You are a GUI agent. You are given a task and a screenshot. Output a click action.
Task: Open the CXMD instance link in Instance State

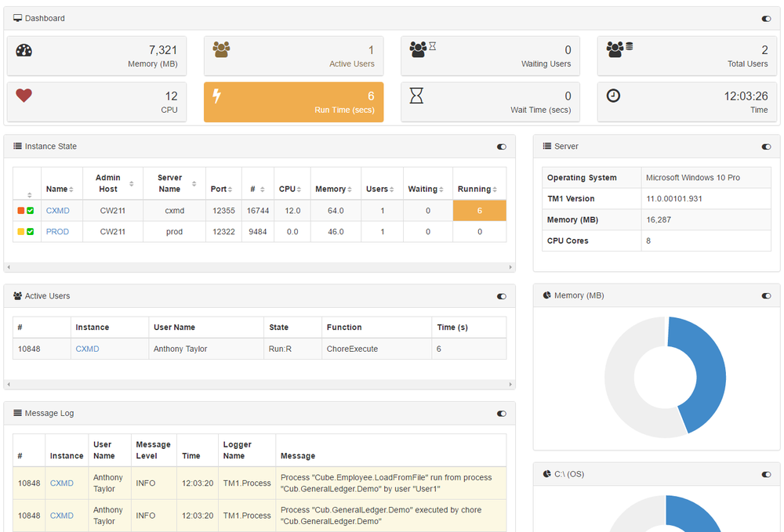[58, 211]
